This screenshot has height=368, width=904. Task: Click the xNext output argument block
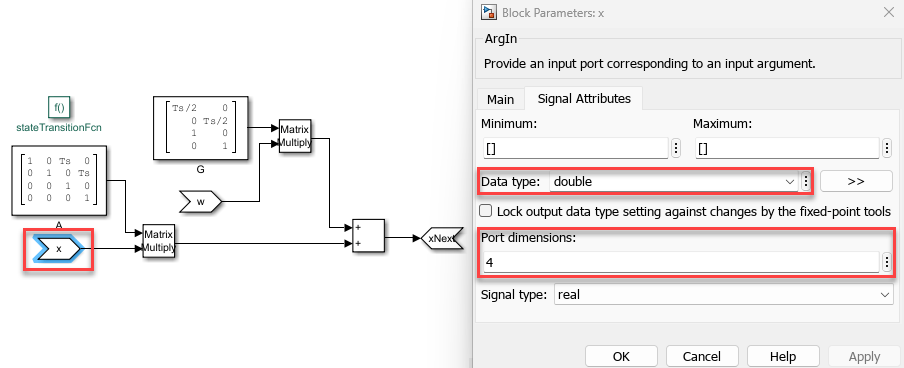coord(443,238)
